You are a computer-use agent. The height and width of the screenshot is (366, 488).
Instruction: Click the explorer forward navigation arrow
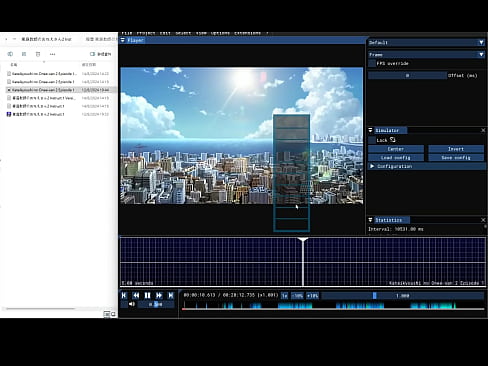tap(14, 39)
